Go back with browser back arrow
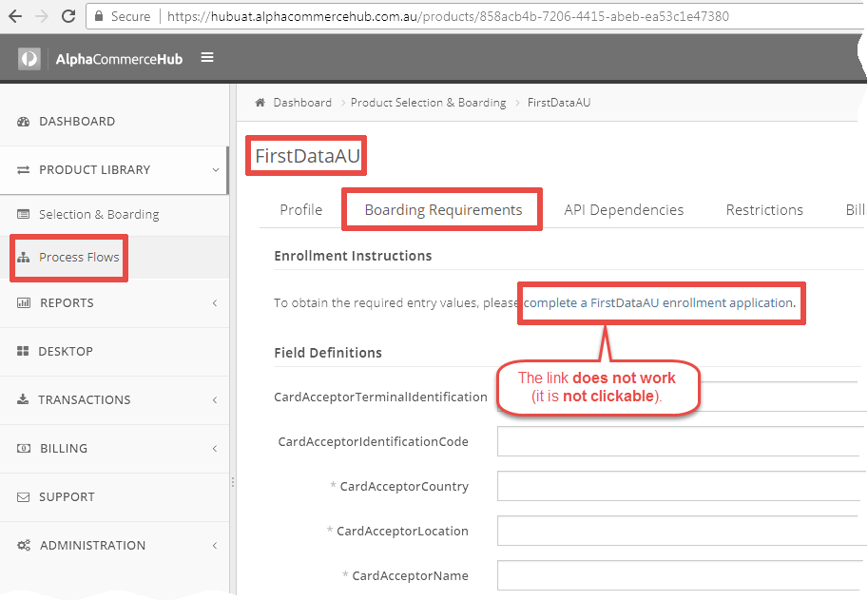The width and height of the screenshot is (868, 601). (x=15, y=16)
